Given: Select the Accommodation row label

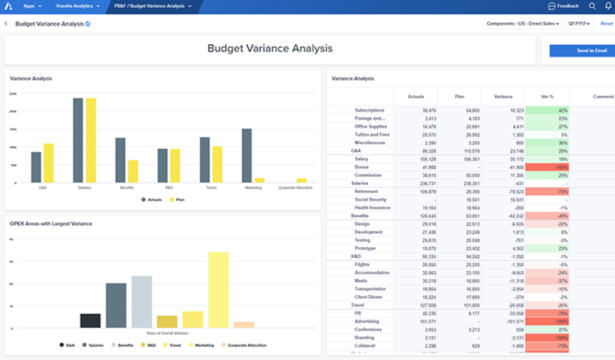Looking at the screenshot, I should pyautogui.click(x=372, y=273).
